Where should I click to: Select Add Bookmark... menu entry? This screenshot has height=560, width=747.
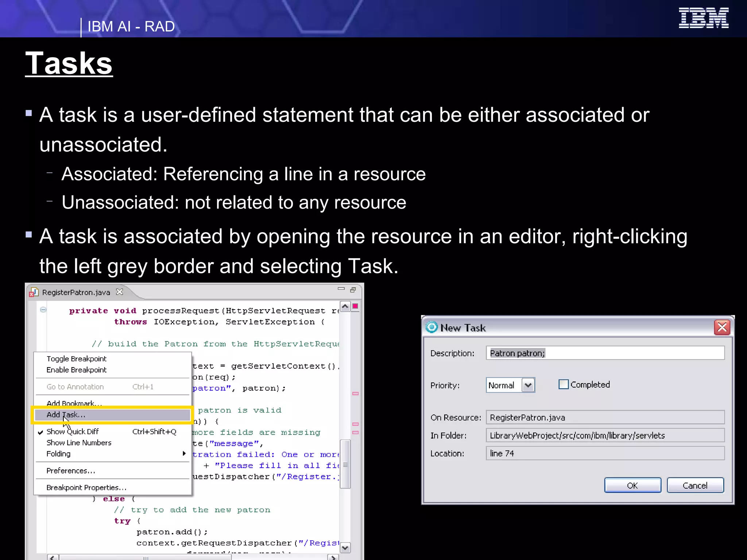[x=74, y=403]
